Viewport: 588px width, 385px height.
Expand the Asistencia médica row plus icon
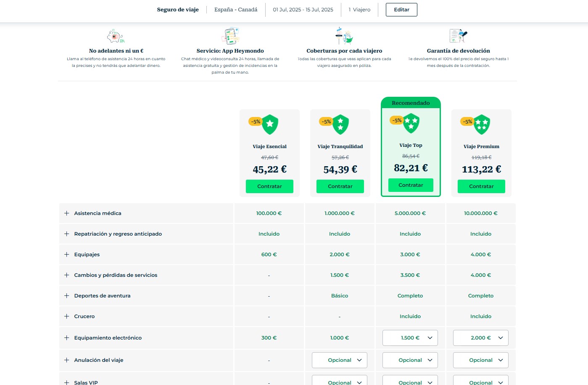point(66,213)
